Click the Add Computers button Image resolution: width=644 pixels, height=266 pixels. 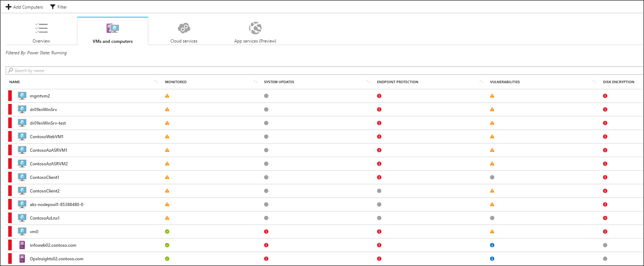[x=24, y=7]
